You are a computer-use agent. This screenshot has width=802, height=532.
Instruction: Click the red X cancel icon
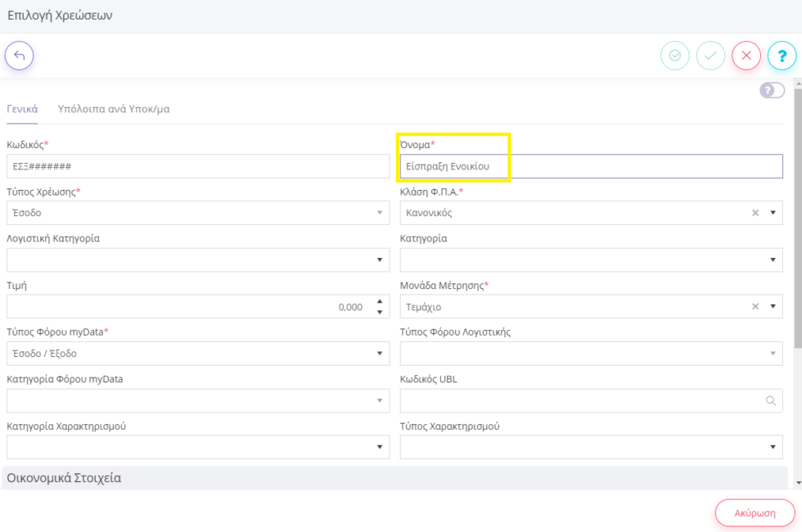(x=746, y=56)
